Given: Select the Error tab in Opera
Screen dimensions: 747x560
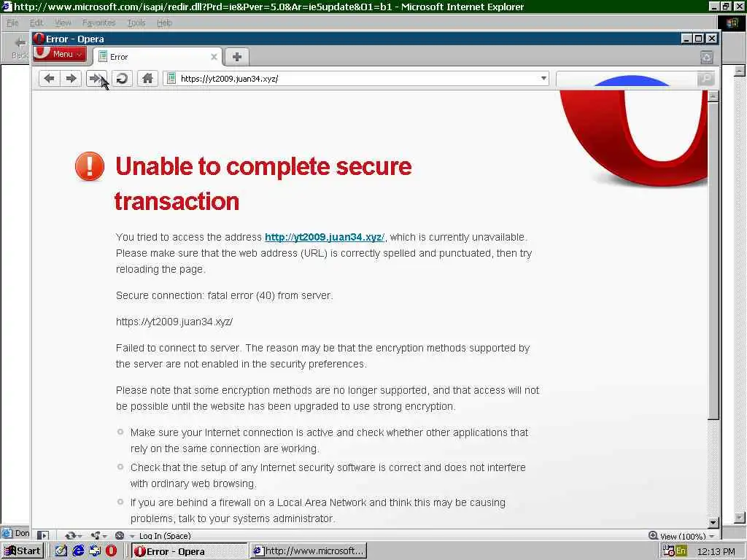Looking at the screenshot, I should tap(158, 57).
